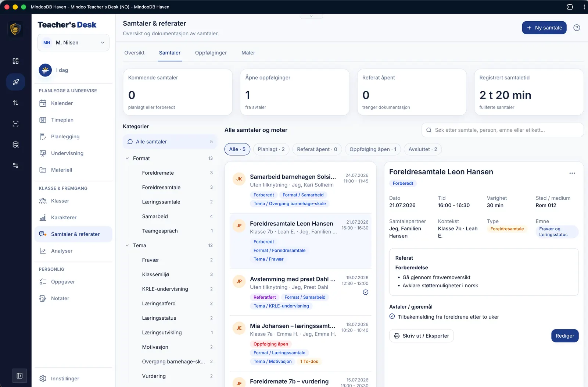Open the extensions puzzle icon in title bar
The width and height of the screenshot is (588, 387).
pos(570,7)
